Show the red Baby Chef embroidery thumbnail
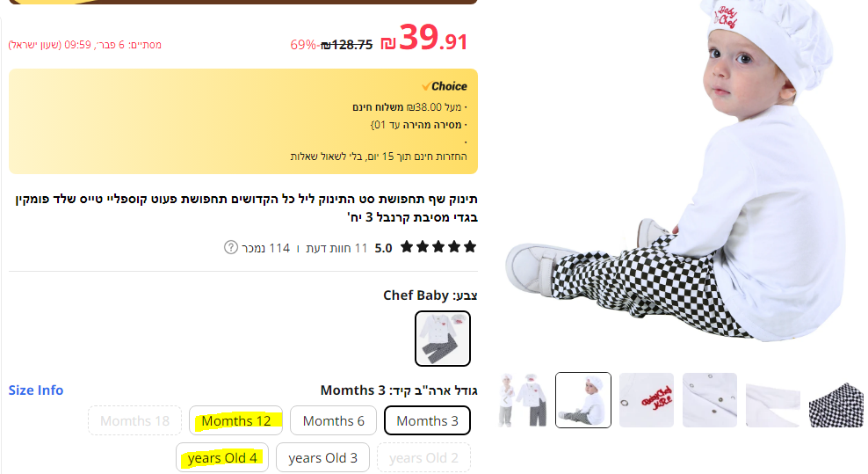 pos(647,400)
